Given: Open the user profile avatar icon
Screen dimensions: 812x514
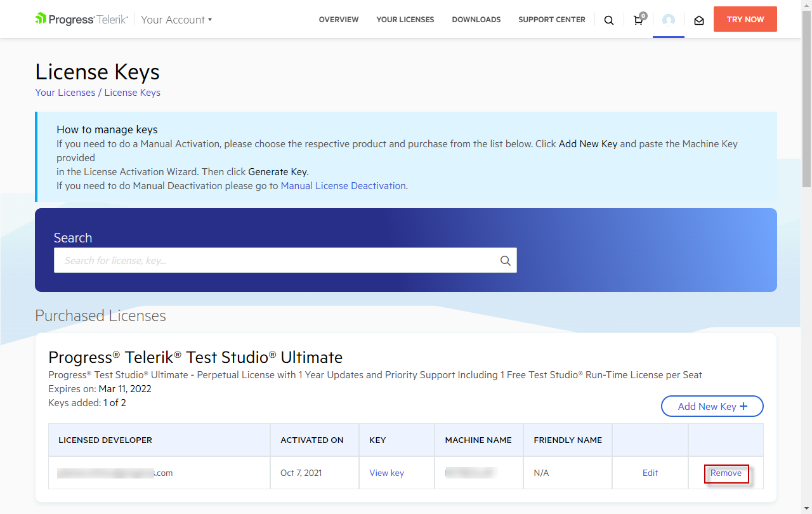Looking at the screenshot, I should [x=669, y=20].
